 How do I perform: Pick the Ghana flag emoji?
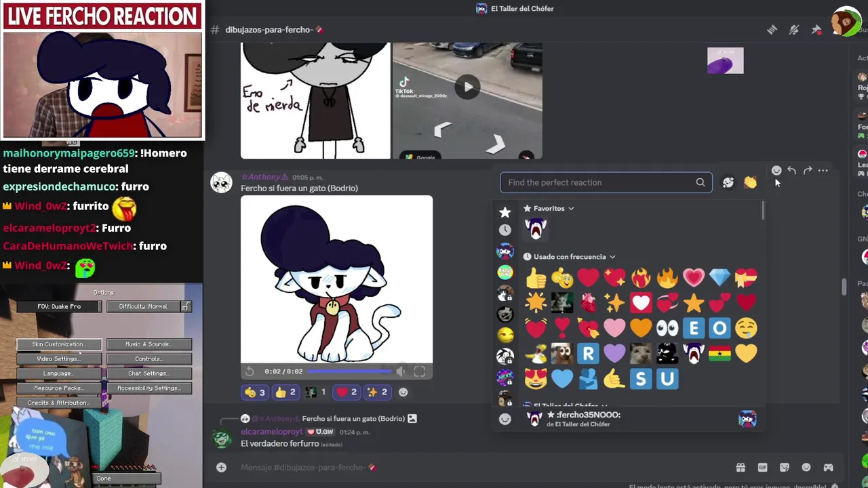pos(719,353)
